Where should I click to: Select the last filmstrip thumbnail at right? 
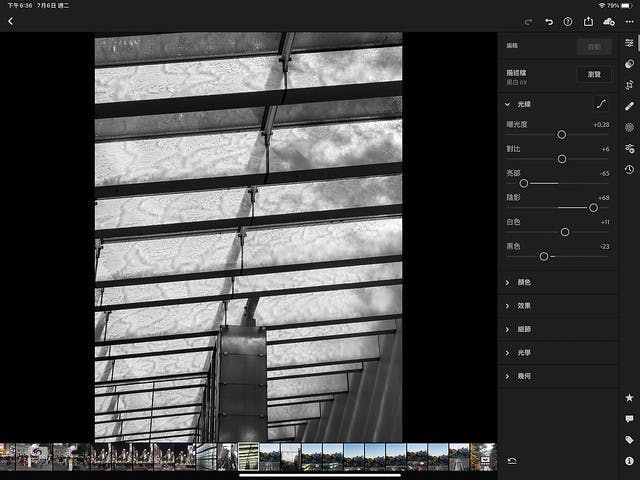(x=484, y=457)
